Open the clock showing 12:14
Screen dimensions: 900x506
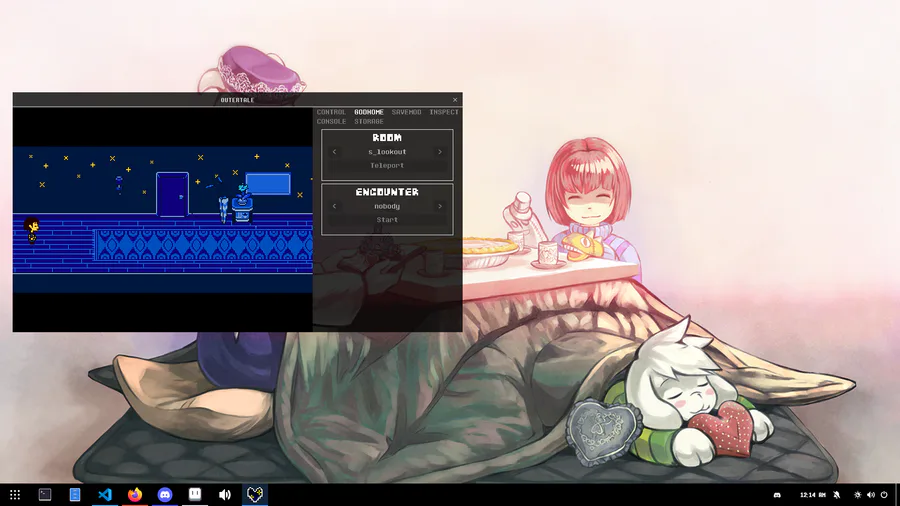[813, 495]
